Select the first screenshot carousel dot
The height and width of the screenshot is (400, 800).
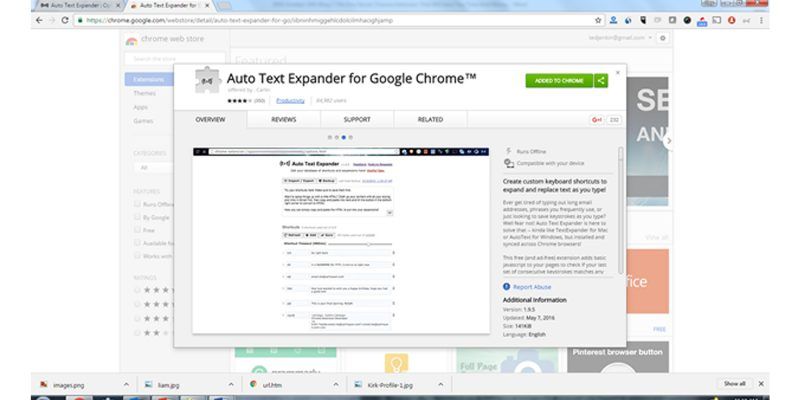330,137
